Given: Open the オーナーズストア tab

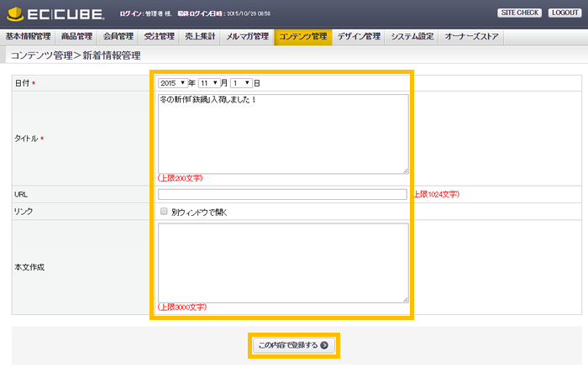Looking at the screenshot, I should click(x=471, y=36).
